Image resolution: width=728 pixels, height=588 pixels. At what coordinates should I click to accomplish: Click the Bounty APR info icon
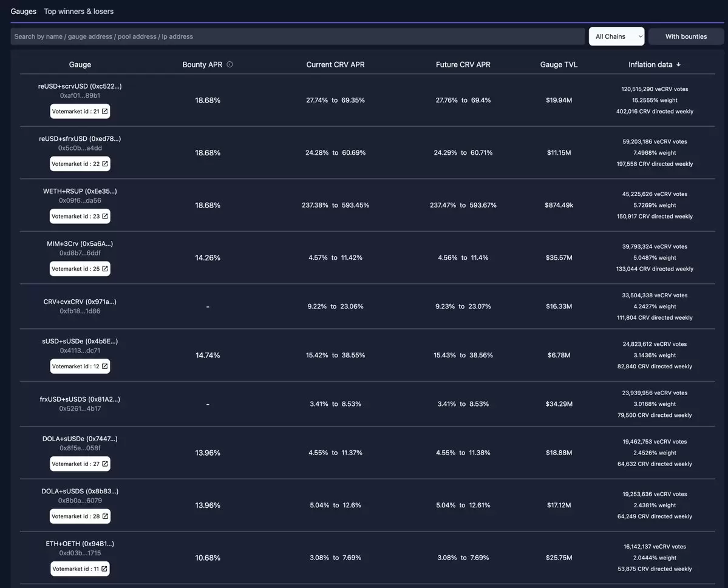pos(230,64)
